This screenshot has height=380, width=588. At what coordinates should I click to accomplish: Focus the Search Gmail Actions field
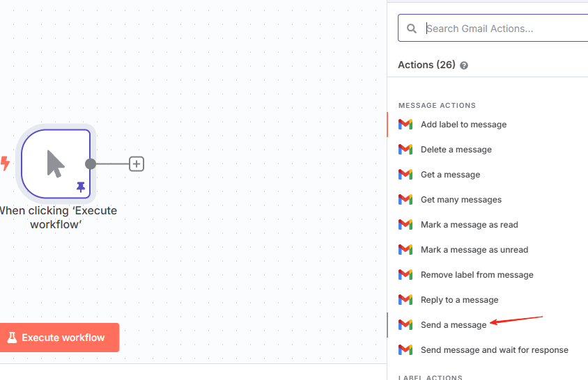pos(502,29)
